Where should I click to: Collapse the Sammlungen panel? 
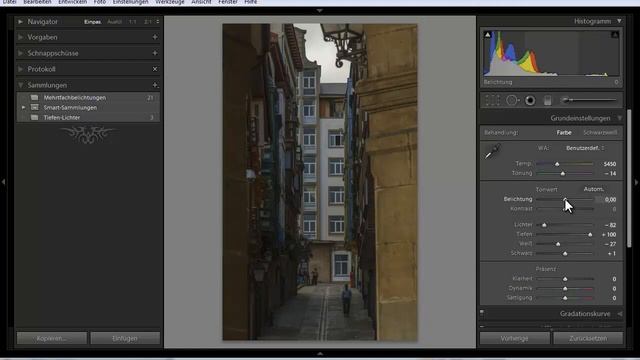point(20,85)
